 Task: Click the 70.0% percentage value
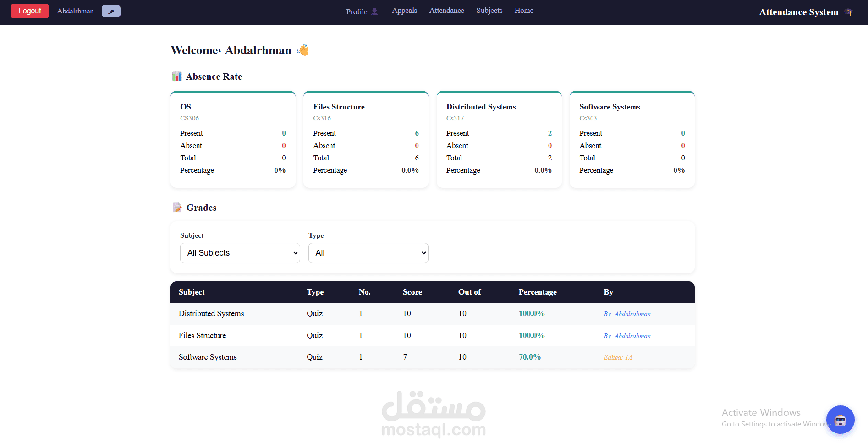click(530, 357)
